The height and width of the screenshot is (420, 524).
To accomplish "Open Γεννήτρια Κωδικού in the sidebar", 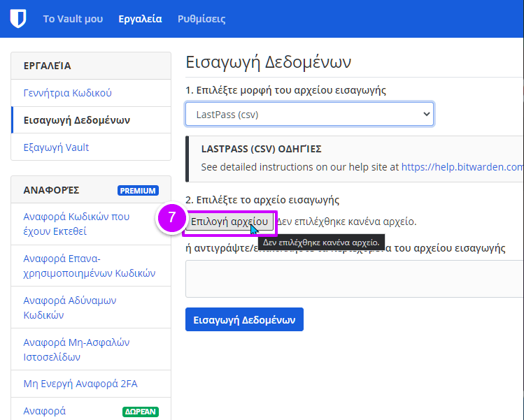I will point(91,93).
